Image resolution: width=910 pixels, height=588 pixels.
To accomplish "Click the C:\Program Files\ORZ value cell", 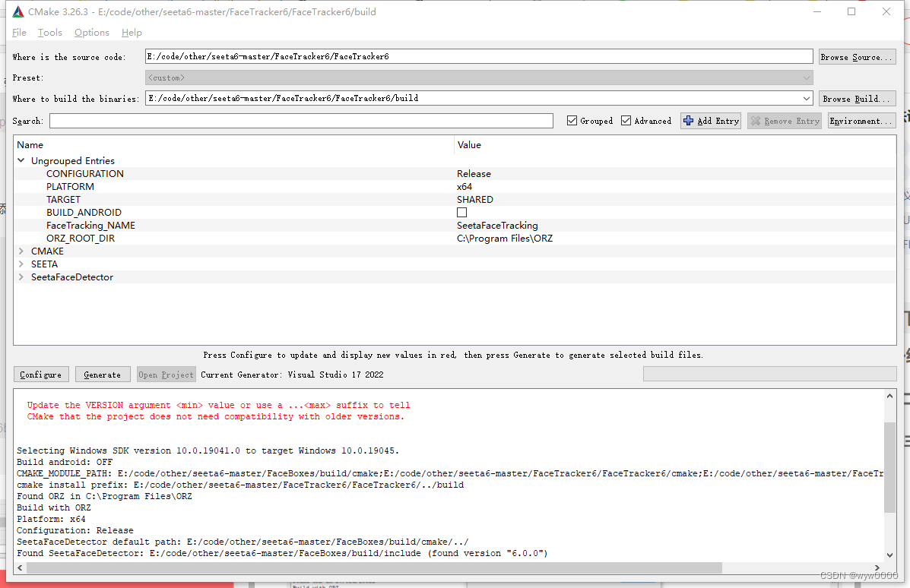I will click(x=504, y=239).
